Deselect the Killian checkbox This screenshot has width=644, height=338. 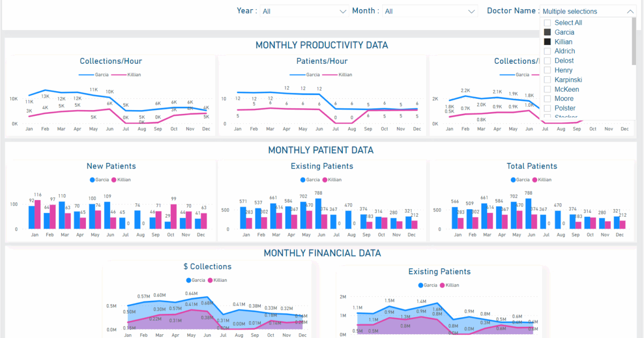pyautogui.click(x=547, y=42)
